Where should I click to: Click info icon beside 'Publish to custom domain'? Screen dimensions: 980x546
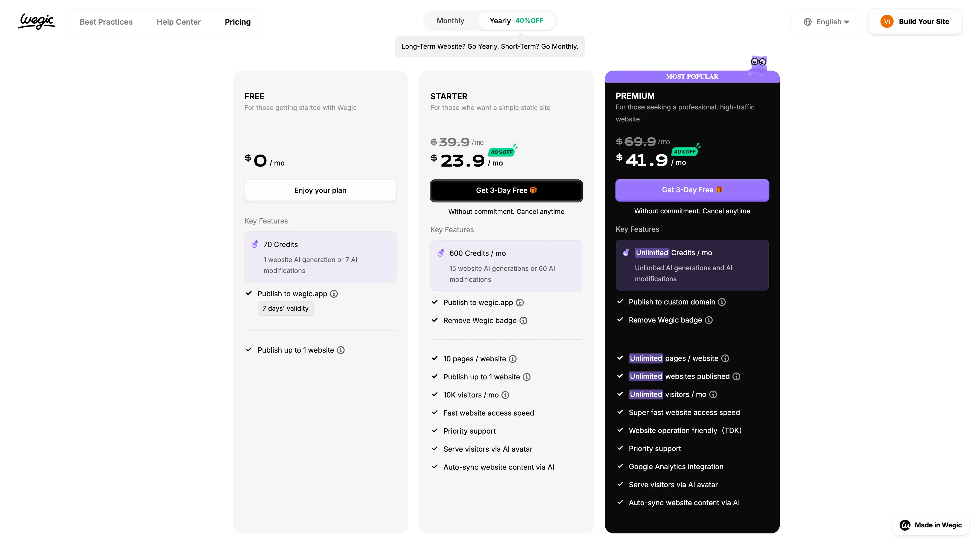[x=722, y=302]
